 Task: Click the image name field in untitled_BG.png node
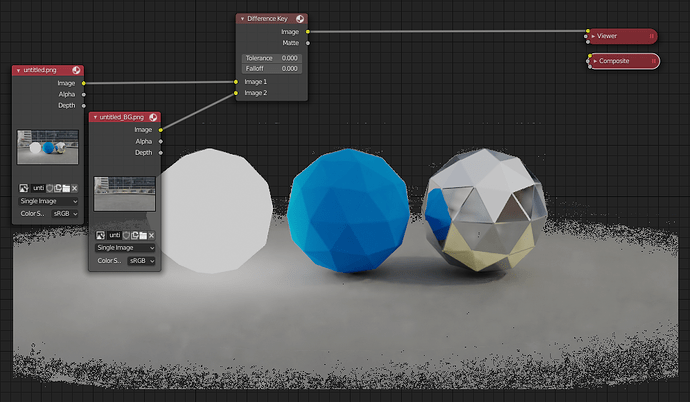114,235
